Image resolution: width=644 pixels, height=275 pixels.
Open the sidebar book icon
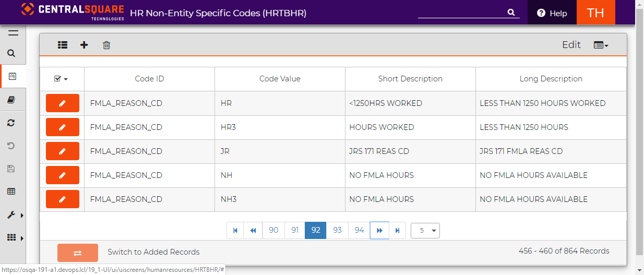[11, 100]
